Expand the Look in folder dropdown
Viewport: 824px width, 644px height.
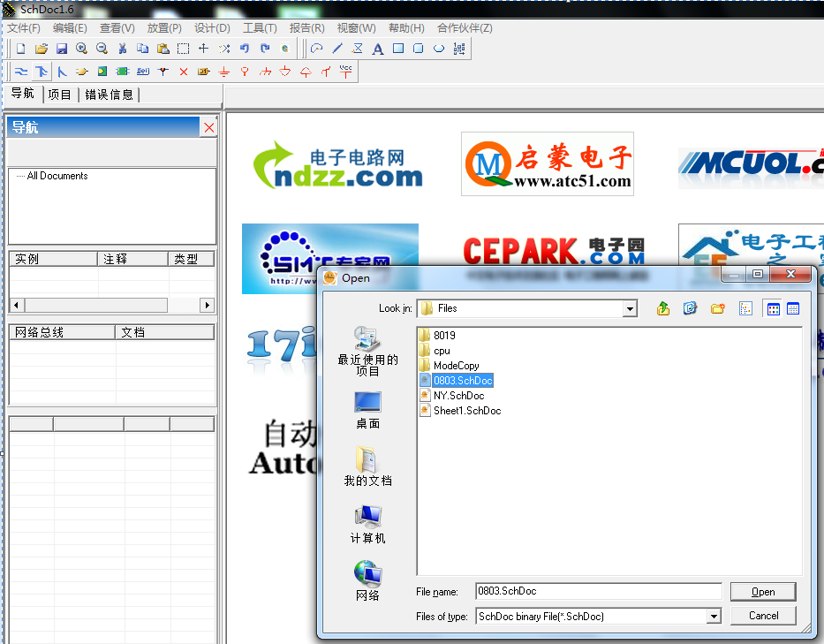coord(629,308)
